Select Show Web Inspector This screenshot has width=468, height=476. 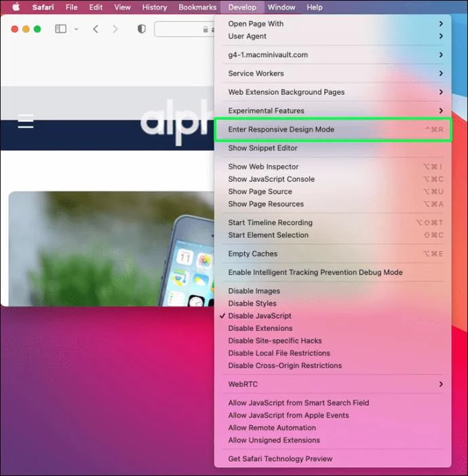(332, 167)
